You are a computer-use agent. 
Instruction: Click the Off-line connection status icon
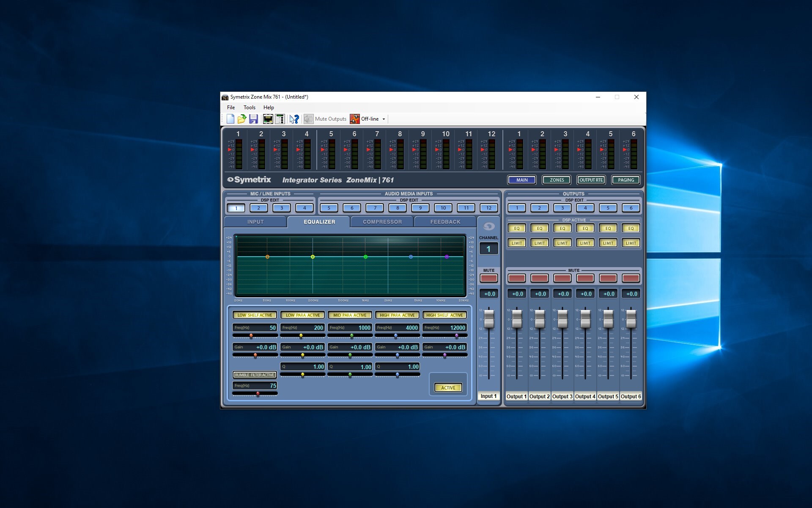point(354,119)
